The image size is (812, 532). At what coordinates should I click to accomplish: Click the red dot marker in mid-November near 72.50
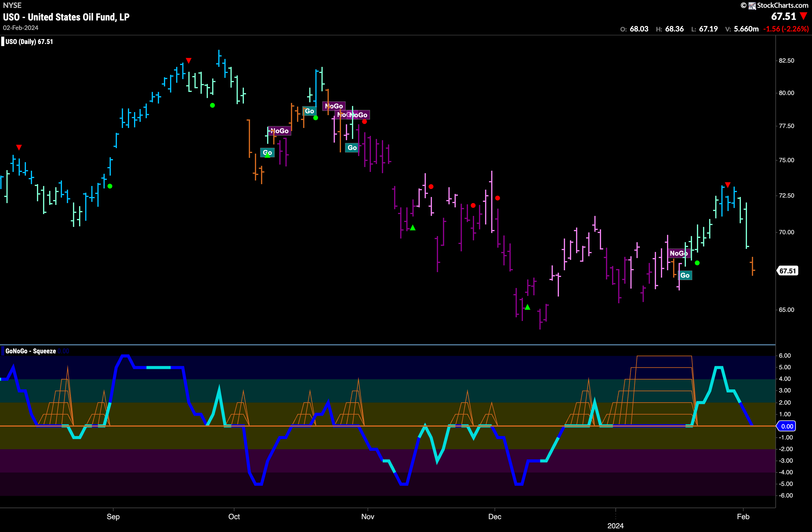[x=431, y=187]
